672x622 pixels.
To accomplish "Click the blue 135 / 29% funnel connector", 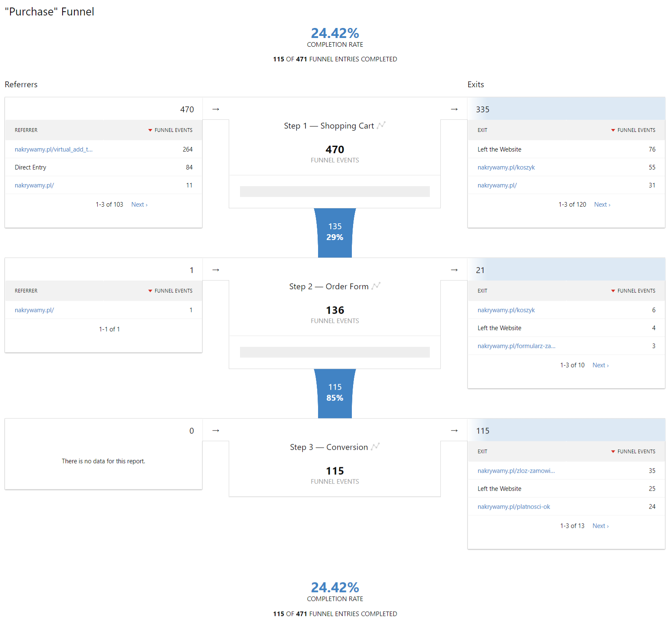I will 335,232.
